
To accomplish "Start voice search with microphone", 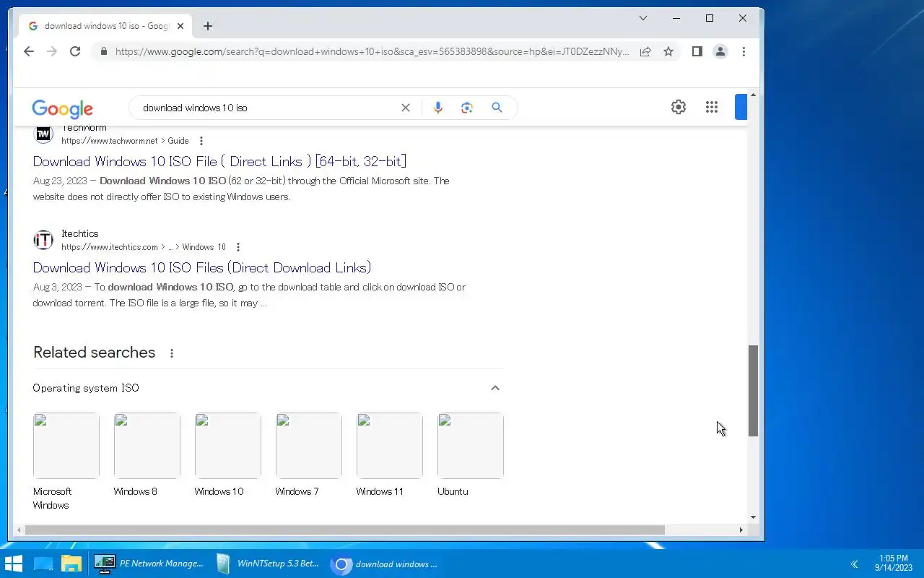I will [437, 108].
